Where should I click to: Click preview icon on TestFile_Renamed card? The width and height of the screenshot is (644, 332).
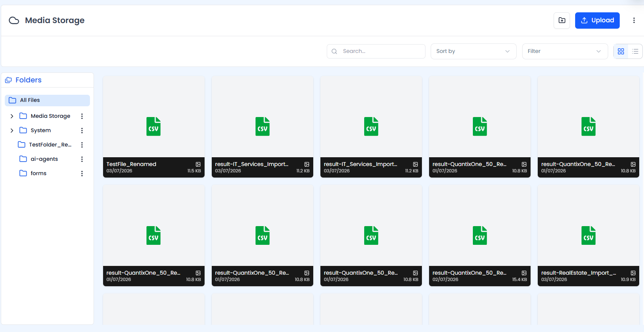pyautogui.click(x=198, y=164)
